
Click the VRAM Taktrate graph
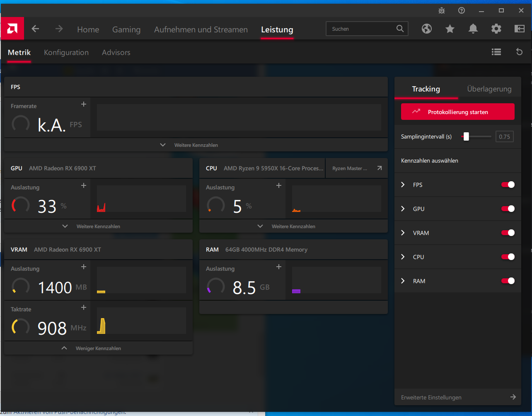[141, 321]
